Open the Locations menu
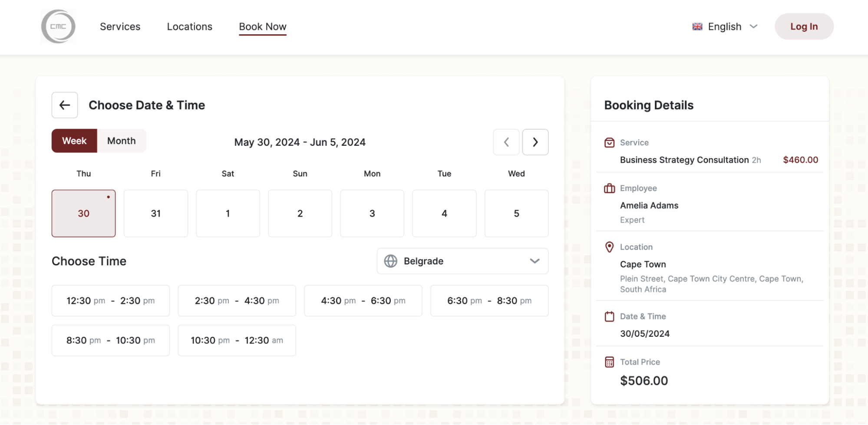The height and width of the screenshot is (425, 868). click(x=190, y=26)
